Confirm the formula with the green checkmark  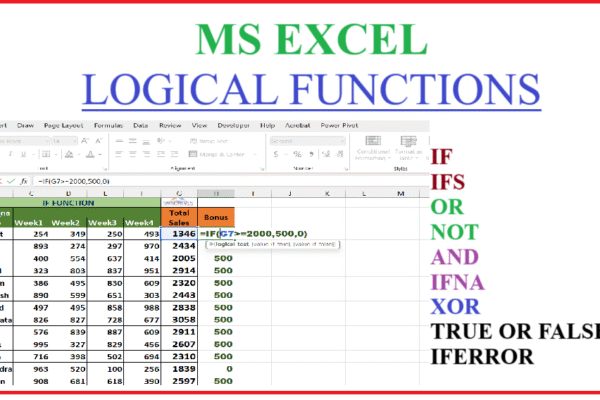pos(11,181)
